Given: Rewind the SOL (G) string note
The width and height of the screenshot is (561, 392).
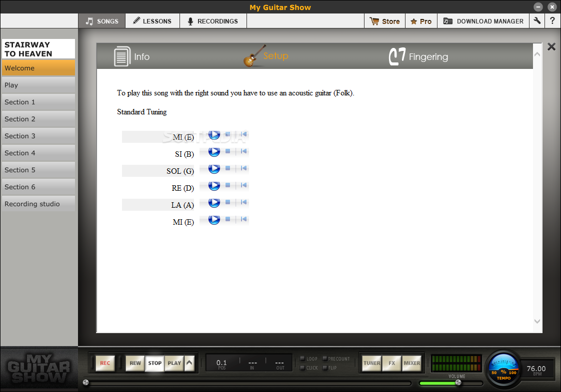Looking at the screenshot, I should (x=243, y=168).
